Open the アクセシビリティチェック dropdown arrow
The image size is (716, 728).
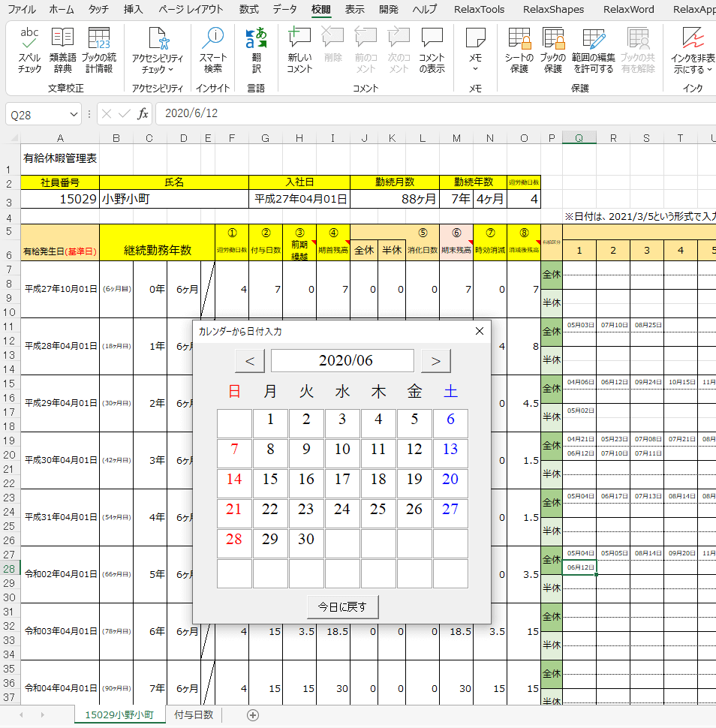tap(170, 70)
